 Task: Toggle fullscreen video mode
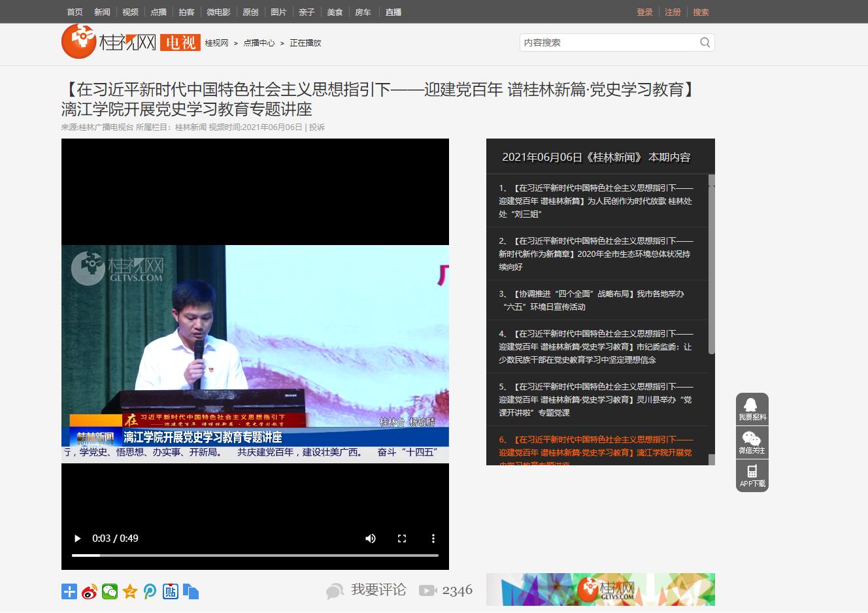point(402,538)
